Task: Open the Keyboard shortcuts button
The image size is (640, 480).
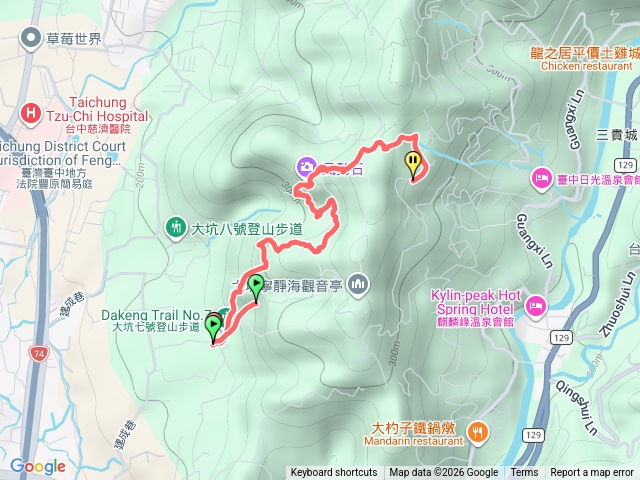Action: point(334,473)
